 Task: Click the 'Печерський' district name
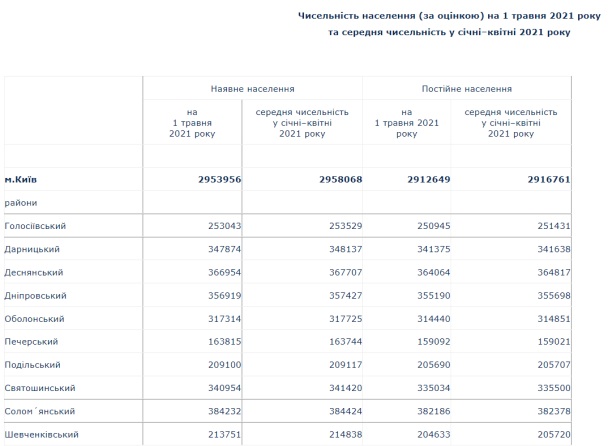[x=31, y=342]
